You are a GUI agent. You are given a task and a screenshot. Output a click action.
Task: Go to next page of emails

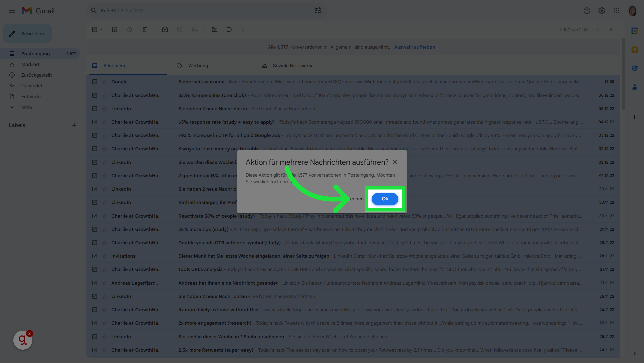[x=611, y=29]
